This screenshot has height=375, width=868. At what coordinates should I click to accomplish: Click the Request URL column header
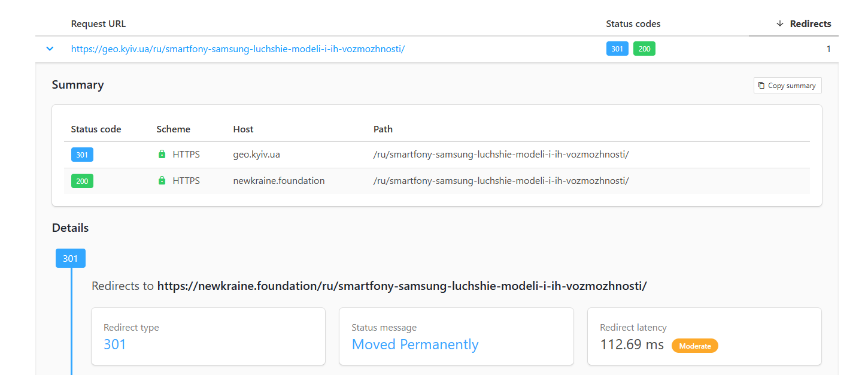pyautogui.click(x=98, y=24)
